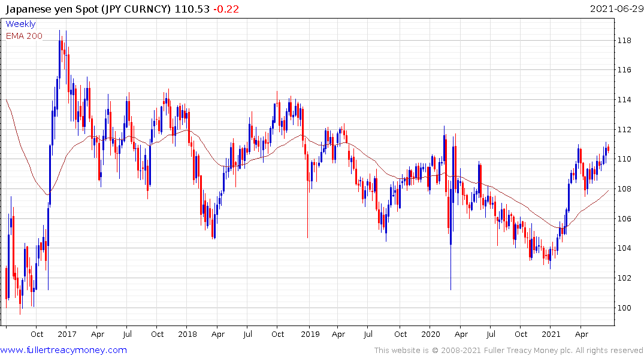Click the 114 price axis label
The image size is (644, 359).
coord(624,100)
